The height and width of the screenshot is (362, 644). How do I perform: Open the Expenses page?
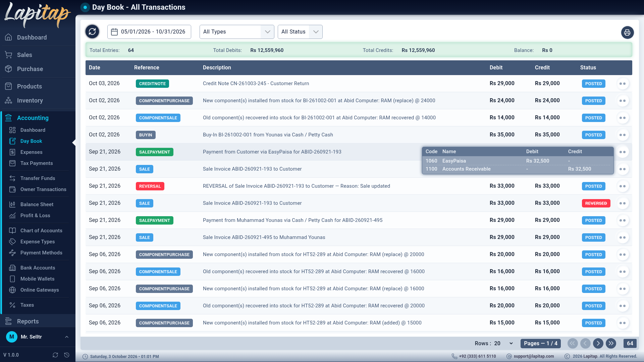(x=31, y=152)
